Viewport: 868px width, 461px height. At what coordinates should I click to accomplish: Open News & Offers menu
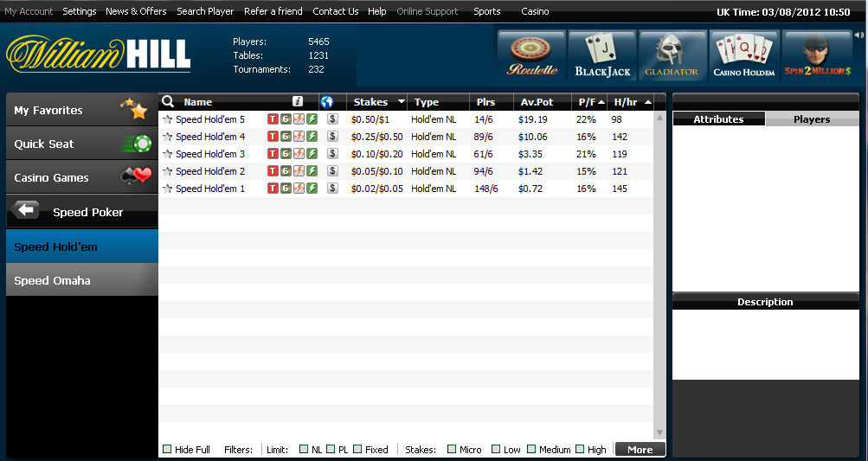(x=136, y=11)
